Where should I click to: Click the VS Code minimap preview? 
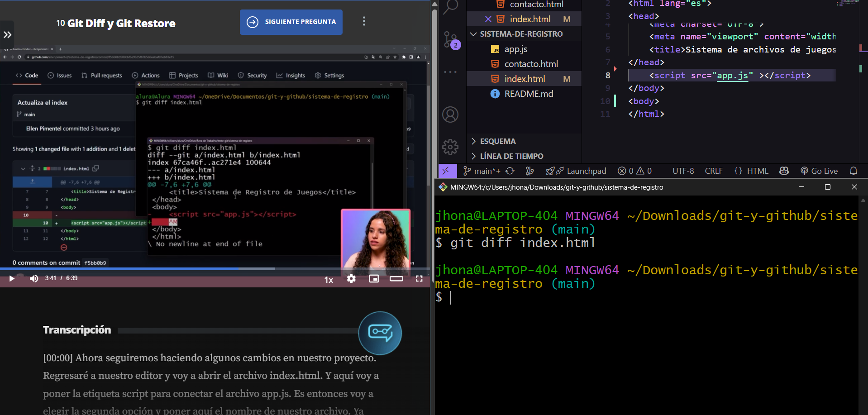849,4
